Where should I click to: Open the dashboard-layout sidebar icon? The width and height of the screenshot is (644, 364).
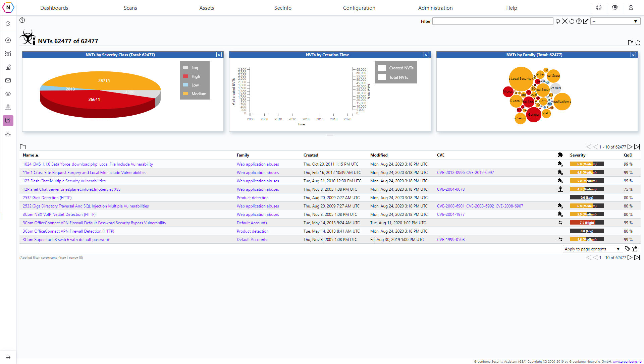(8, 54)
